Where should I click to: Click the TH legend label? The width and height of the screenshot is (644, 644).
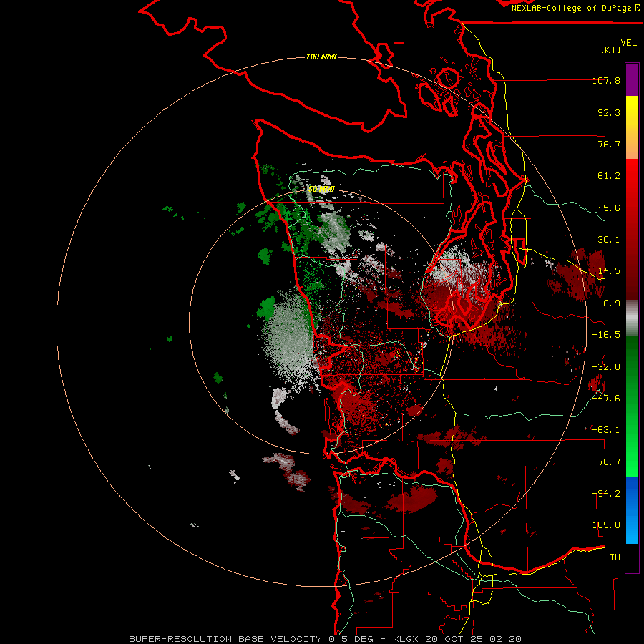[615, 557]
